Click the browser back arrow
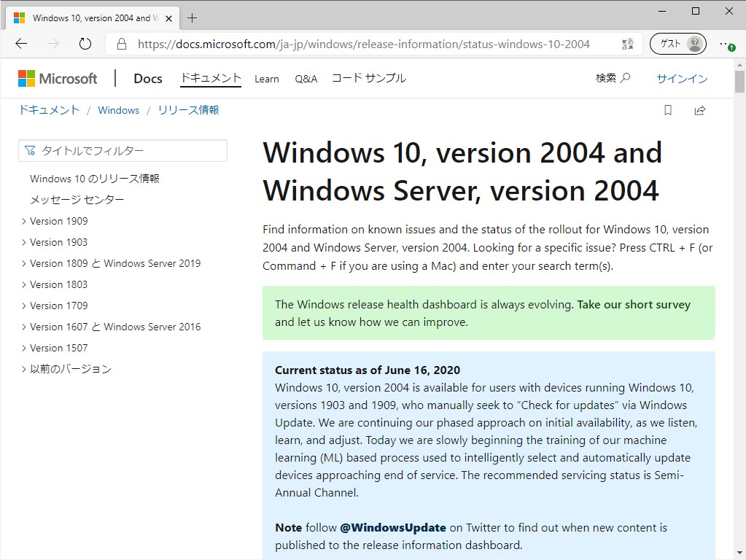 pyautogui.click(x=21, y=44)
